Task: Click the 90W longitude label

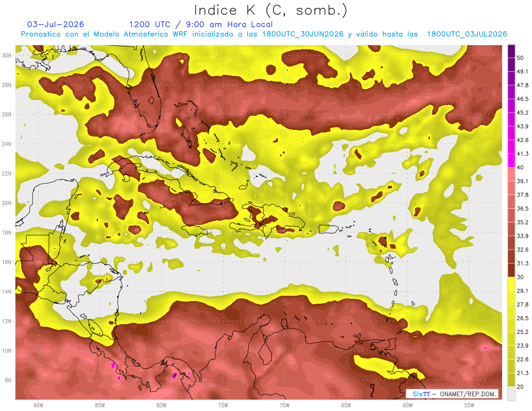Action: pos(39,405)
